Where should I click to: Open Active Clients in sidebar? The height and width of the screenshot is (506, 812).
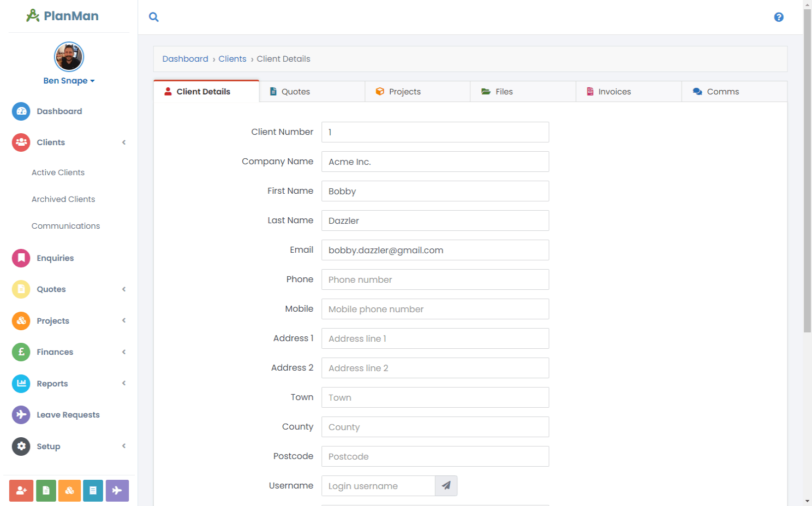(58, 172)
